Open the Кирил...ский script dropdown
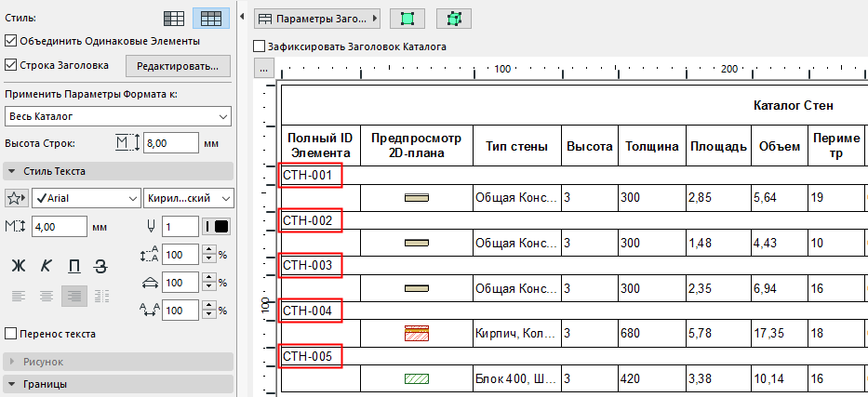Screen dimensions: 868x397 click(188, 198)
